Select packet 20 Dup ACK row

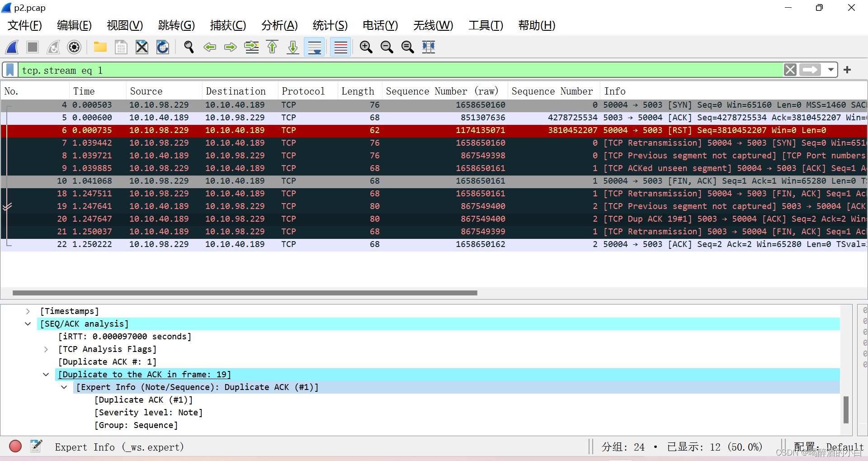click(x=434, y=219)
